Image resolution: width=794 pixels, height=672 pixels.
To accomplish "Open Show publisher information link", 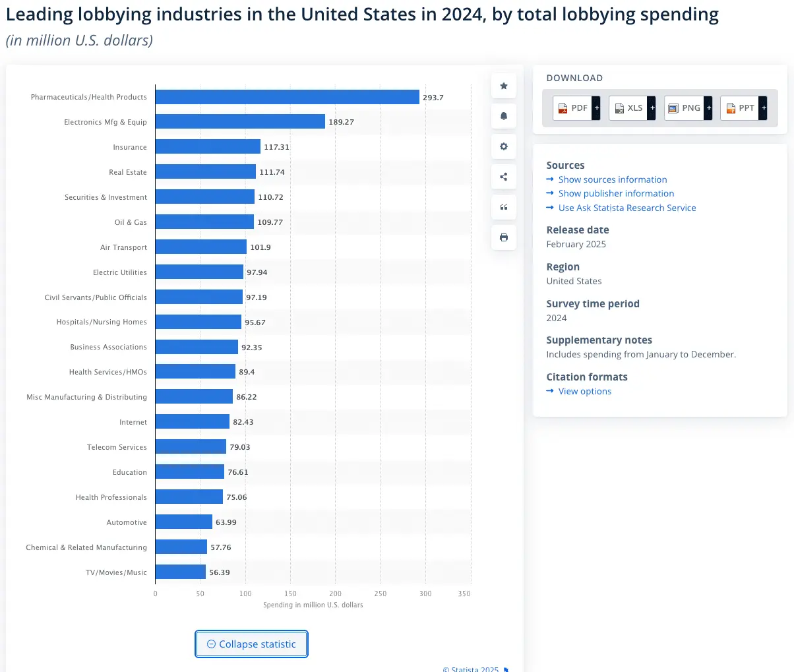I will (616, 193).
